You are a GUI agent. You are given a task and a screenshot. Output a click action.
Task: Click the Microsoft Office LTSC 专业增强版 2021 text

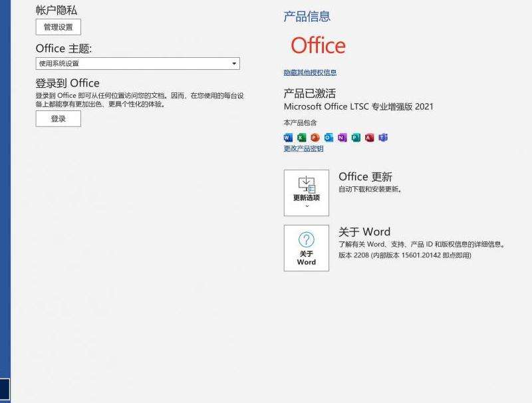click(358, 106)
